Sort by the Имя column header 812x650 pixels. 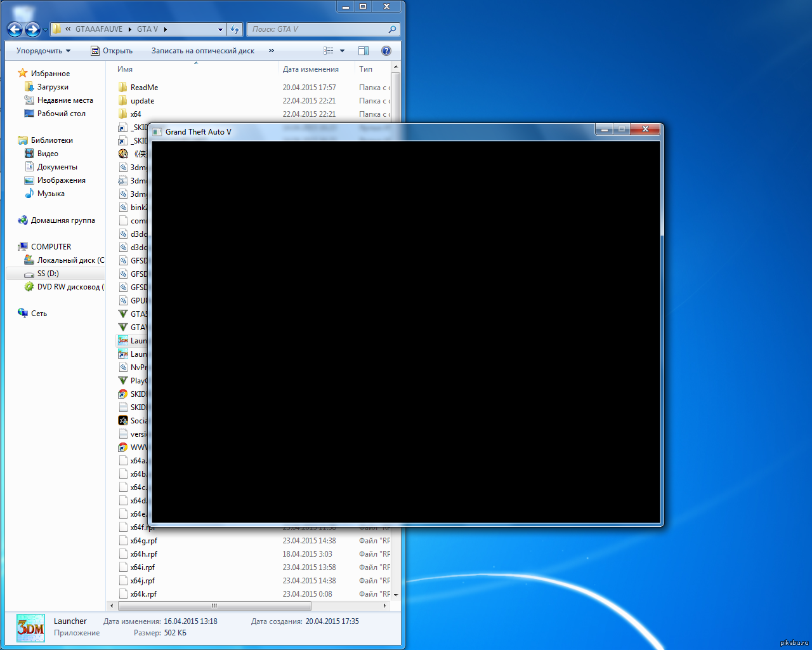[125, 69]
